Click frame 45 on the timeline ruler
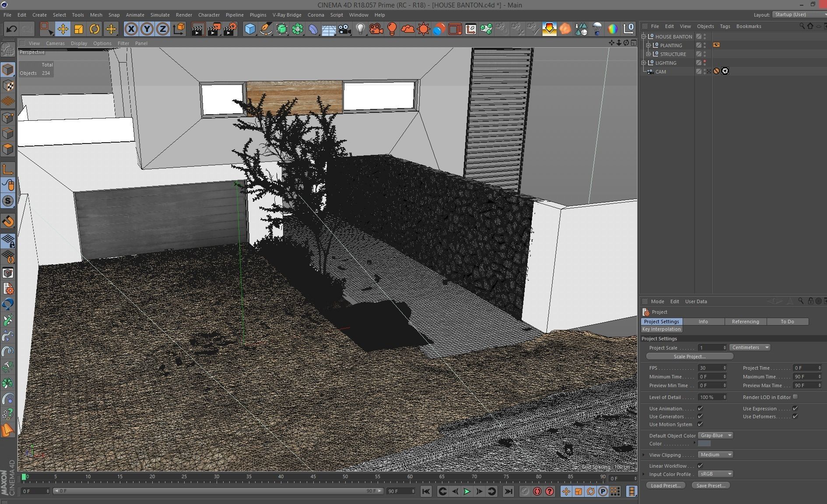This screenshot has height=504, width=827. pyautogui.click(x=313, y=477)
